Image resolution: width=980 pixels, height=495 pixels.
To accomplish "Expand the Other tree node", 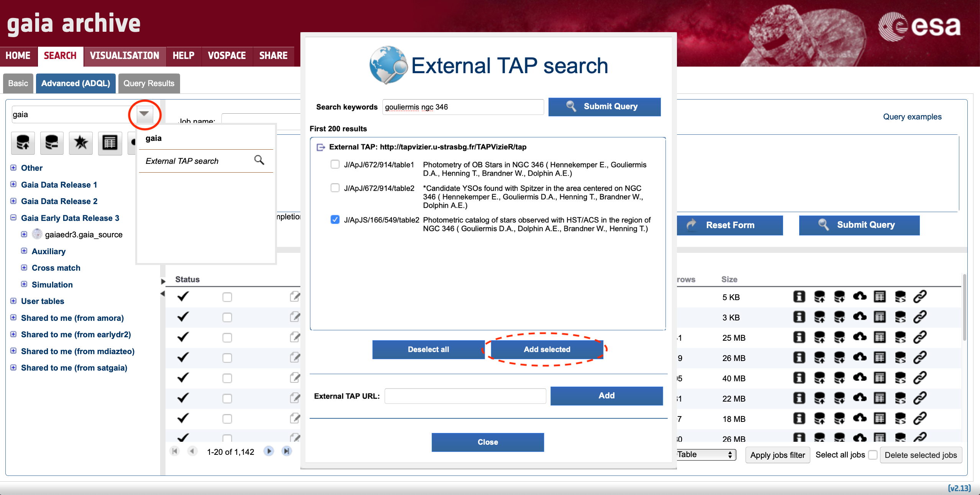I will pyautogui.click(x=13, y=168).
